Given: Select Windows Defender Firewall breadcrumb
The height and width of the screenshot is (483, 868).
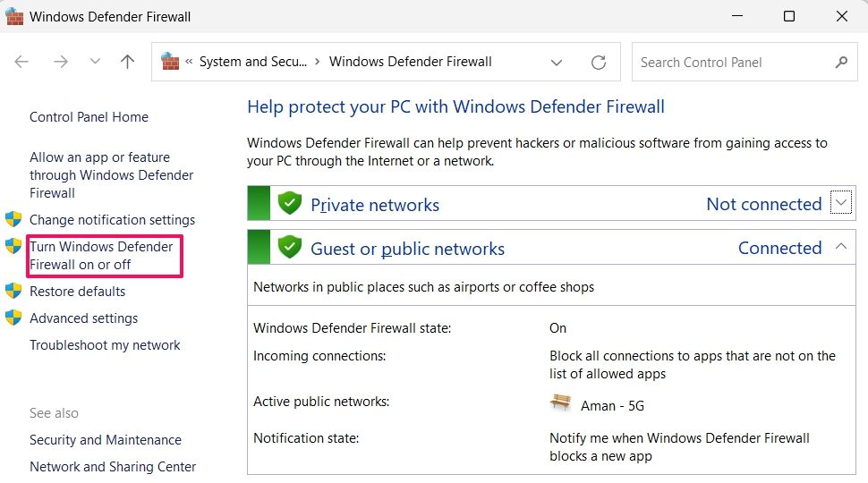Looking at the screenshot, I should coord(410,62).
